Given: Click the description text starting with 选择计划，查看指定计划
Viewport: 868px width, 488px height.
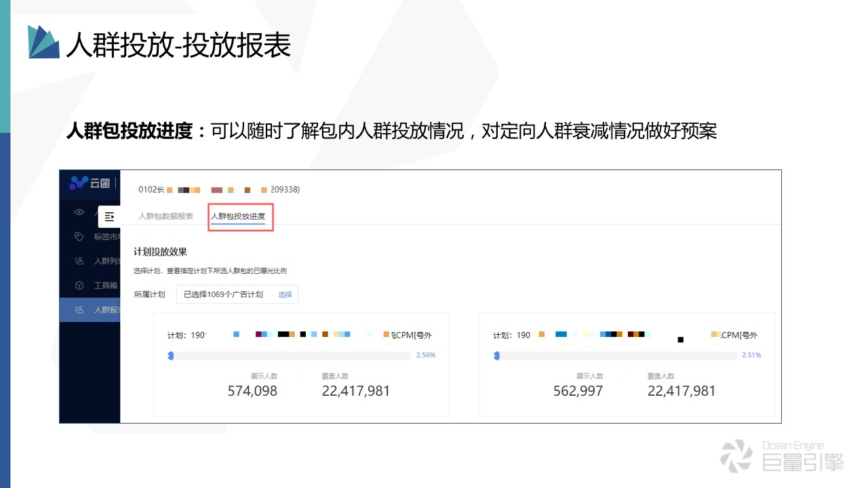Looking at the screenshot, I should (210, 271).
